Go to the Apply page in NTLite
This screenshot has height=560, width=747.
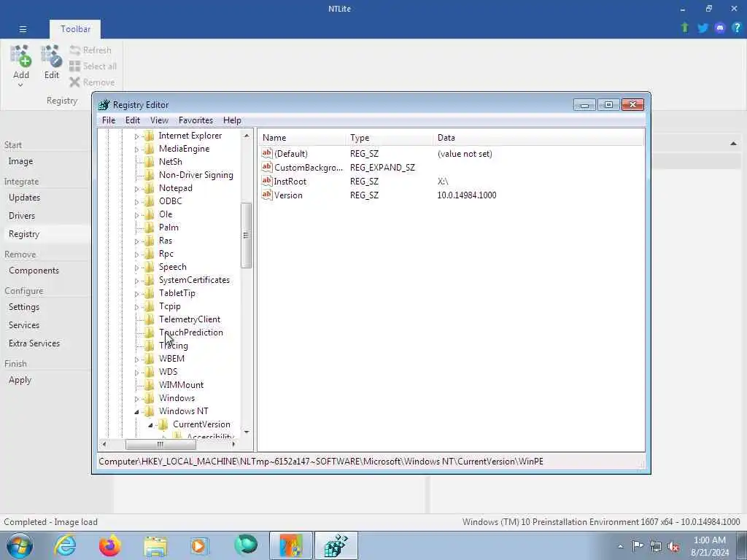pos(20,380)
